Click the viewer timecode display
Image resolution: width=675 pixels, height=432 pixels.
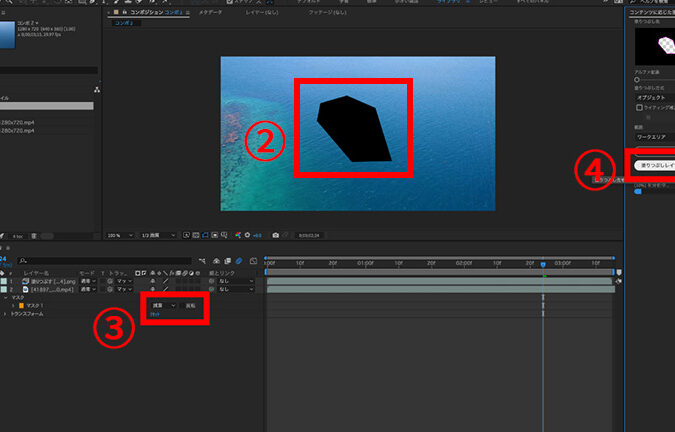pyautogui.click(x=310, y=235)
